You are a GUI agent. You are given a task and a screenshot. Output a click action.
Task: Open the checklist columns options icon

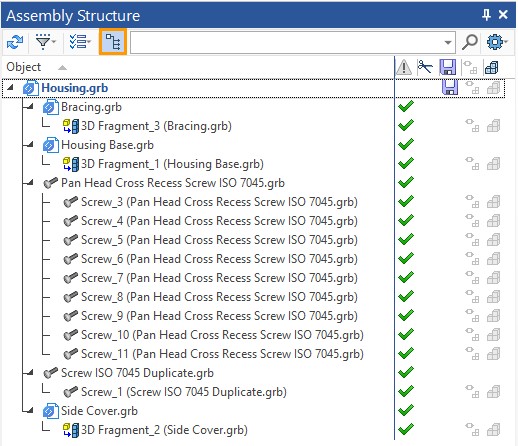coord(80,42)
